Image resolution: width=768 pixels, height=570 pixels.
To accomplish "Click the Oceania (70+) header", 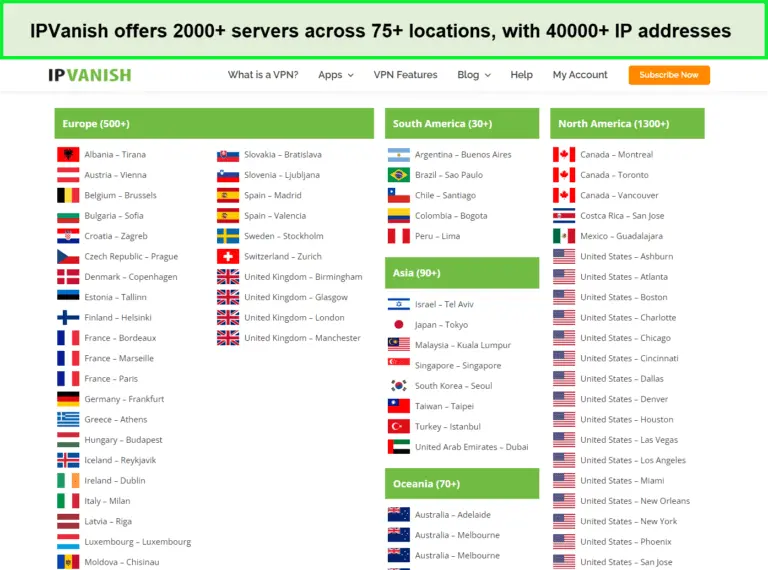I will point(462,484).
